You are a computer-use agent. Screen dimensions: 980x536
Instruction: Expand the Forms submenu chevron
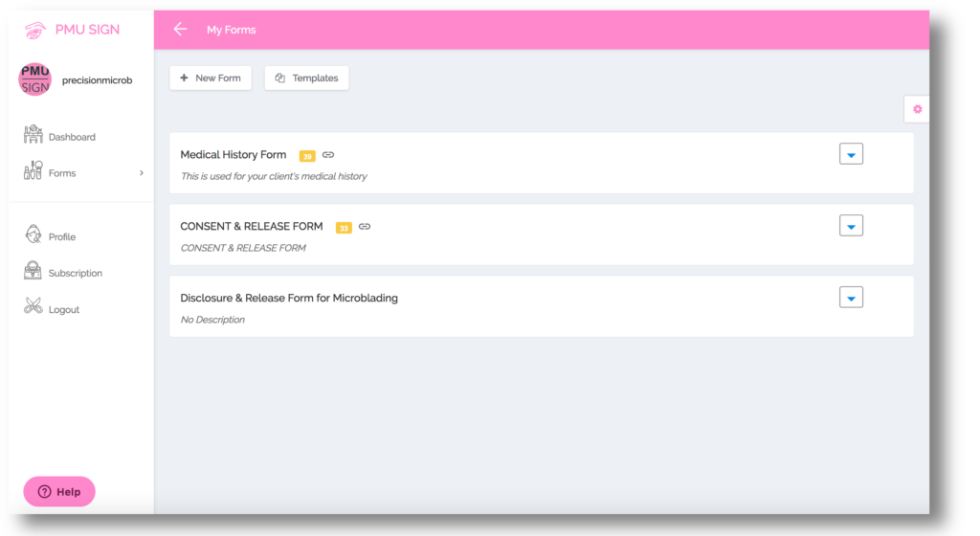pos(142,173)
